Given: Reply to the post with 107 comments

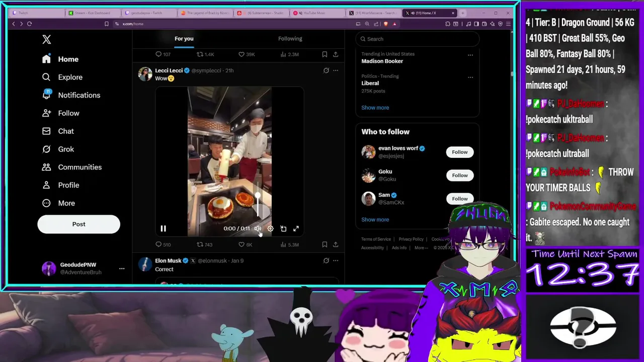Looking at the screenshot, I should point(163,54).
